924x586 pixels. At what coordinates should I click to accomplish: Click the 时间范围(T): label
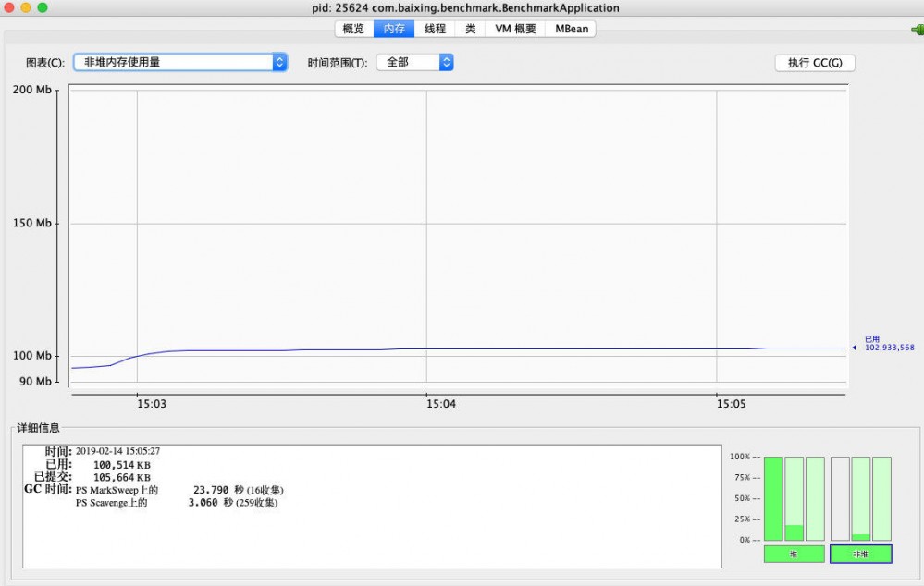pos(337,63)
